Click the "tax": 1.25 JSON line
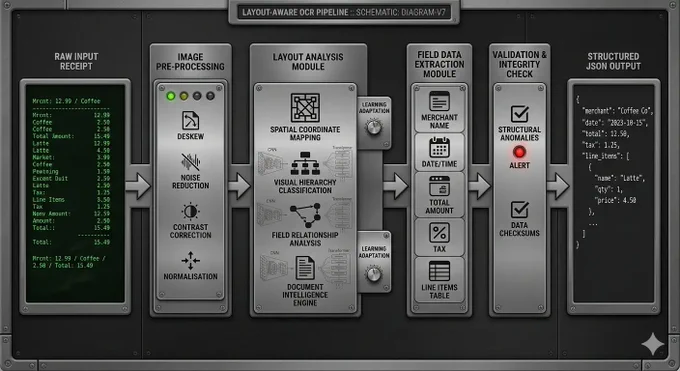Viewport: 680px width, 371px height. (601, 145)
